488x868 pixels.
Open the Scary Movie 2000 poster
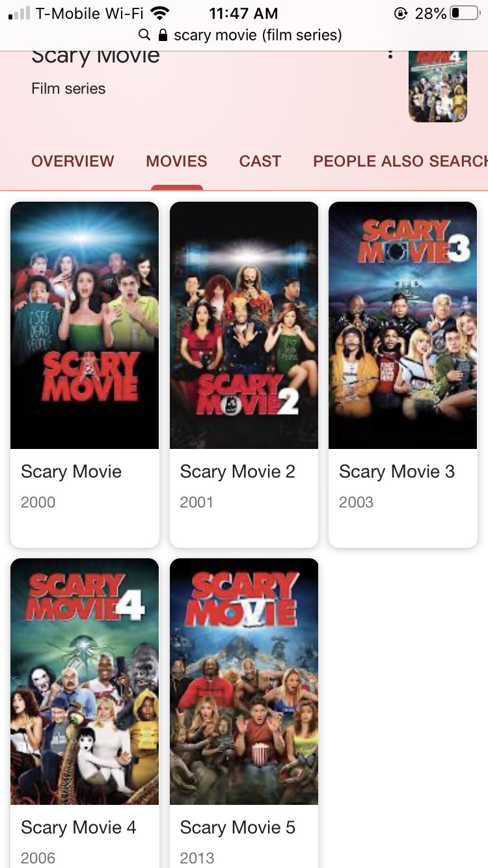pos(85,325)
